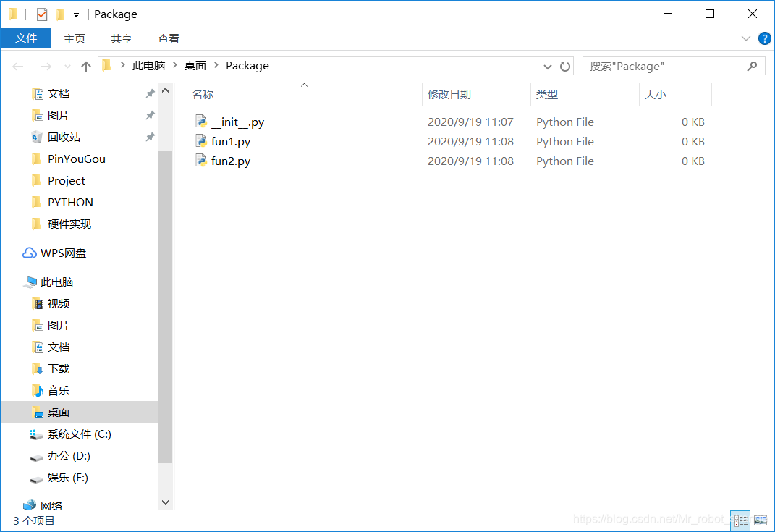This screenshot has height=532, width=775.
Task: Select the file __init__.py
Action: tap(238, 122)
